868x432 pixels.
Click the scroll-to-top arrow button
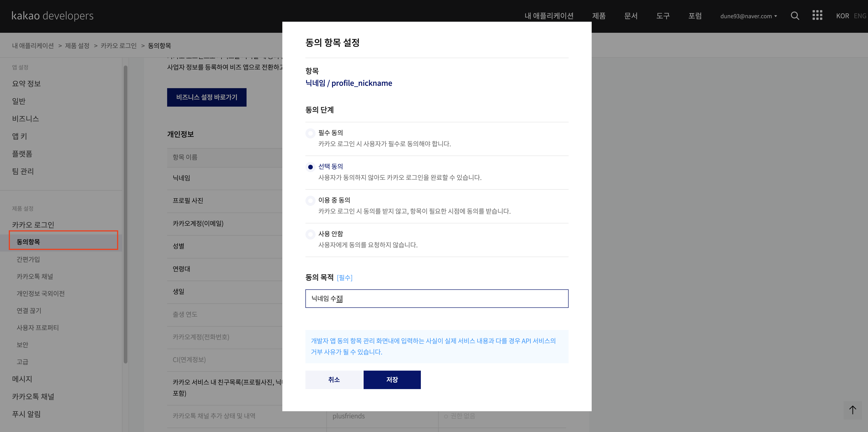click(853, 410)
